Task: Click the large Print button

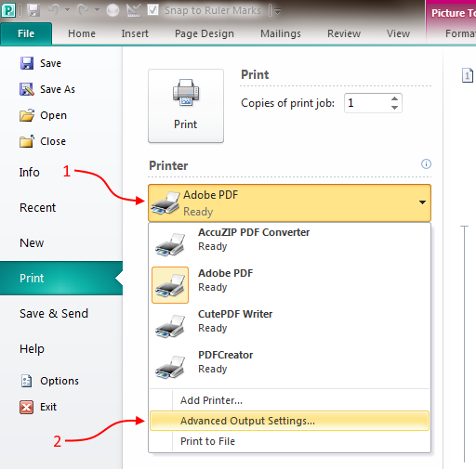Action: pos(186,106)
